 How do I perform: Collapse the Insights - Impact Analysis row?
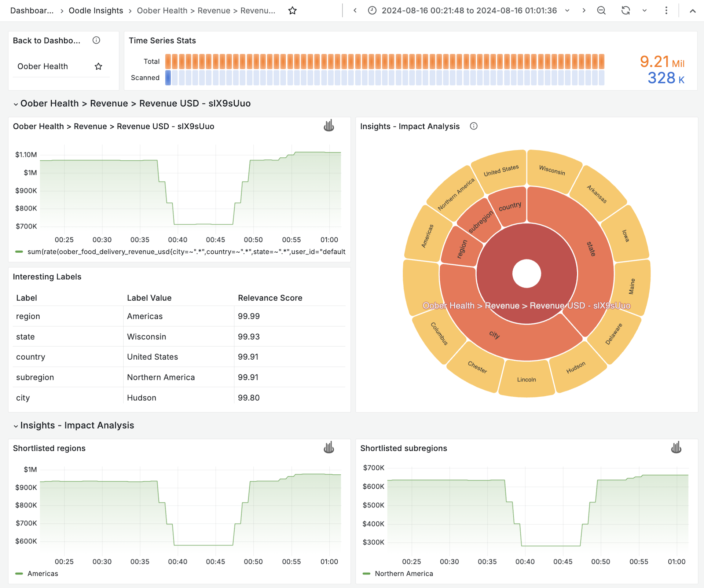pyautogui.click(x=16, y=426)
